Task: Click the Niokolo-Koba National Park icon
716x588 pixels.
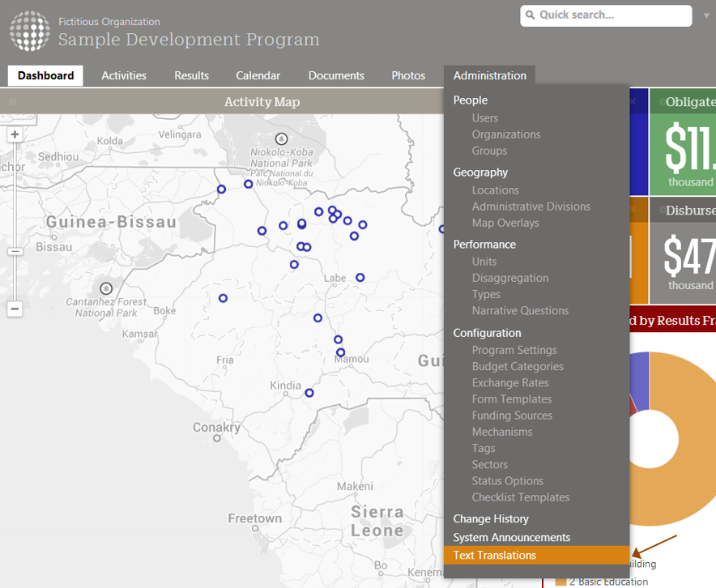Action: pos(281,138)
